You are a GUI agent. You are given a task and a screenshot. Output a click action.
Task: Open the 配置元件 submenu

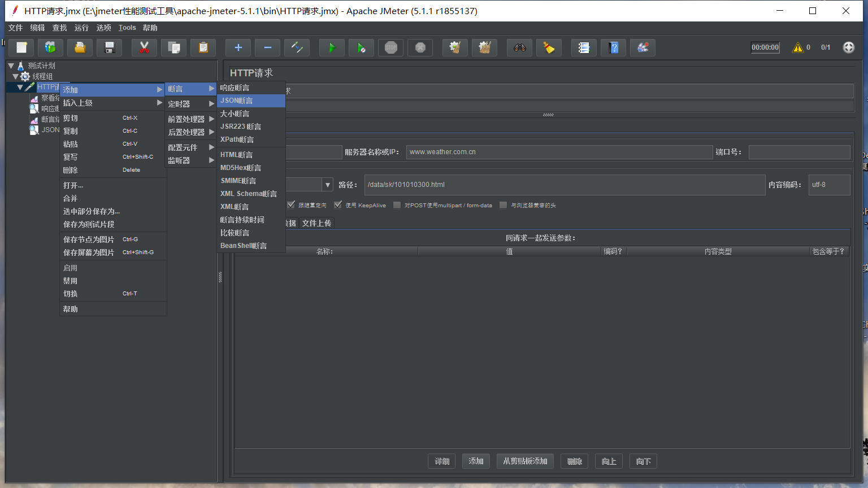[x=191, y=147]
